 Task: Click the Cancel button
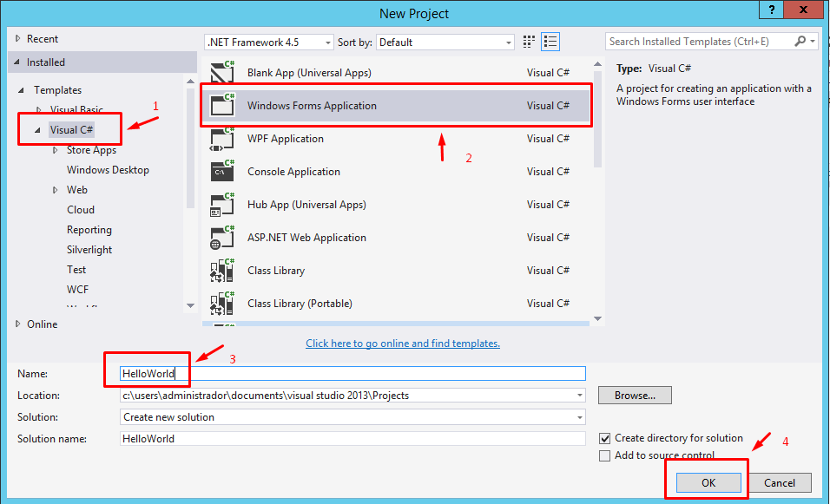(779, 483)
